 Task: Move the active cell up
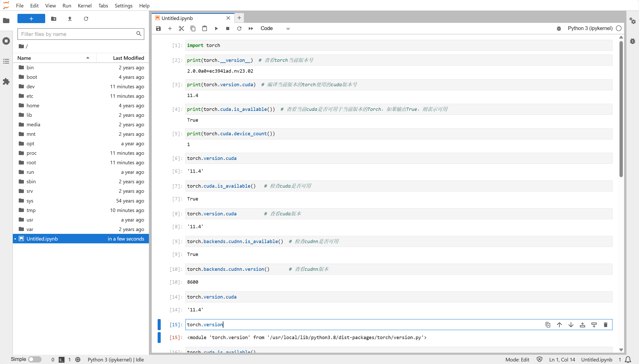tap(559, 325)
